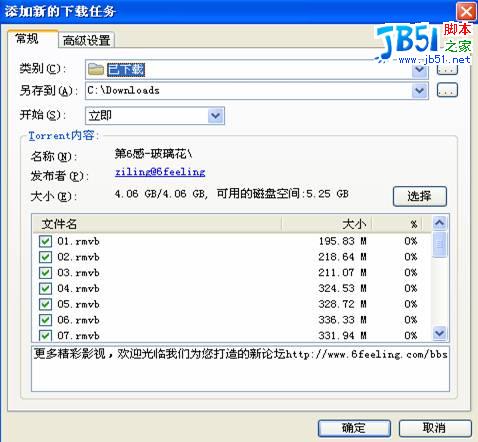The image size is (478, 442).
Task: Open publisher link ziling@6feeling
Action: pyautogui.click(x=160, y=172)
